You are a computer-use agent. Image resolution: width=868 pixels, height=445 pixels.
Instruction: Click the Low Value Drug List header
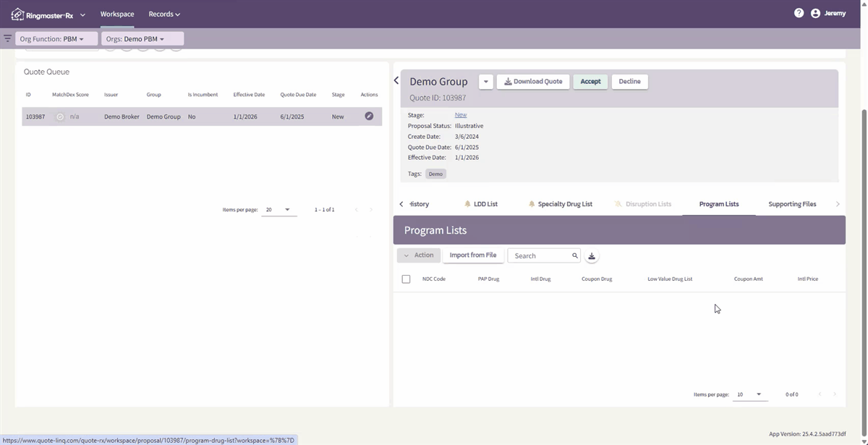[670, 279]
